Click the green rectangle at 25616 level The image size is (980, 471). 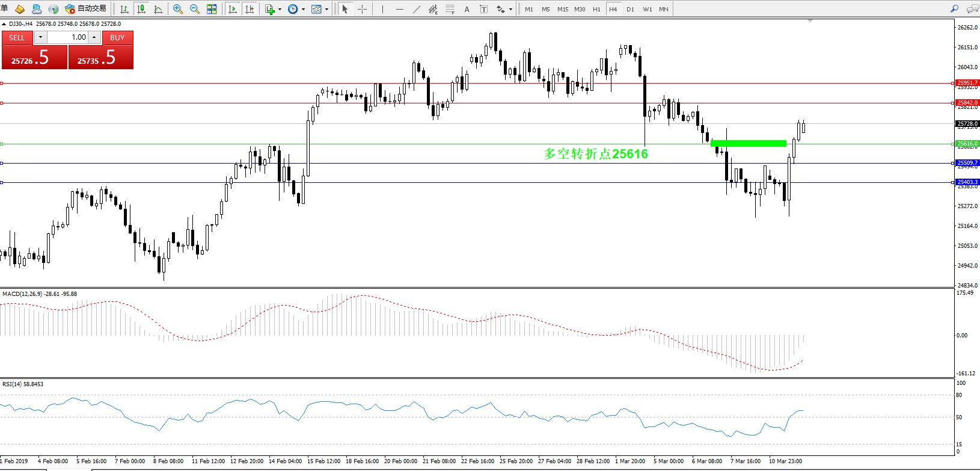pos(748,143)
